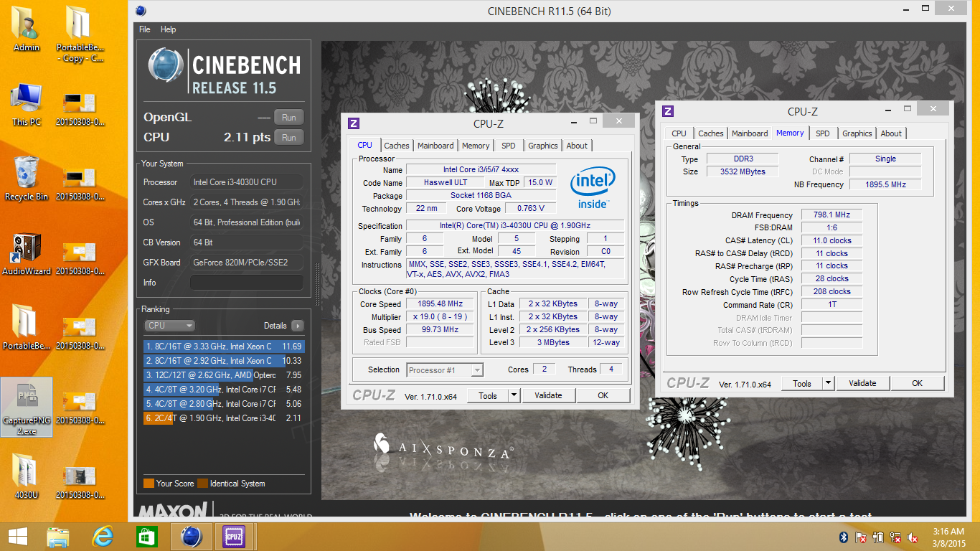Open the Cinebench Help menu
Image resolution: width=980 pixels, height=551 pixels.
coord(168,29)
